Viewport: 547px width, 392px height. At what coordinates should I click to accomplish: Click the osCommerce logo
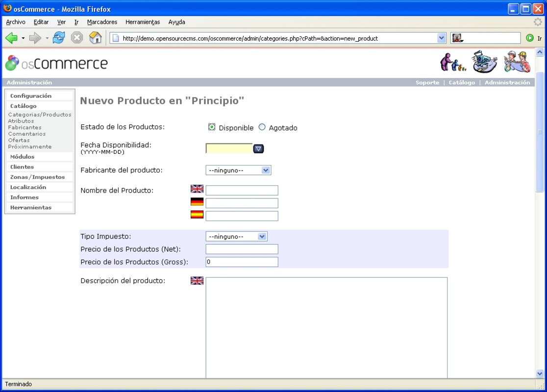[x=56, y=63]
